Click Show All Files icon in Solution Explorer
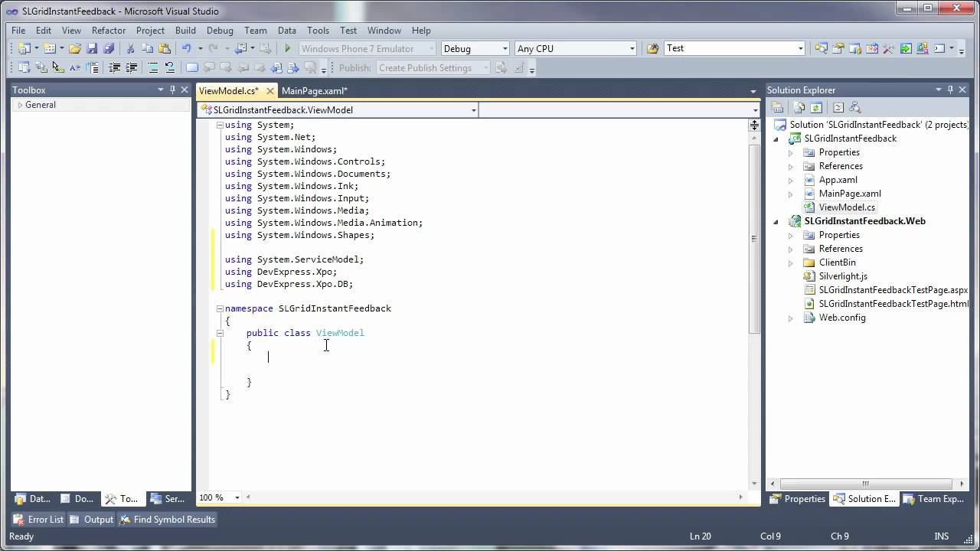 tap(799, 108)
